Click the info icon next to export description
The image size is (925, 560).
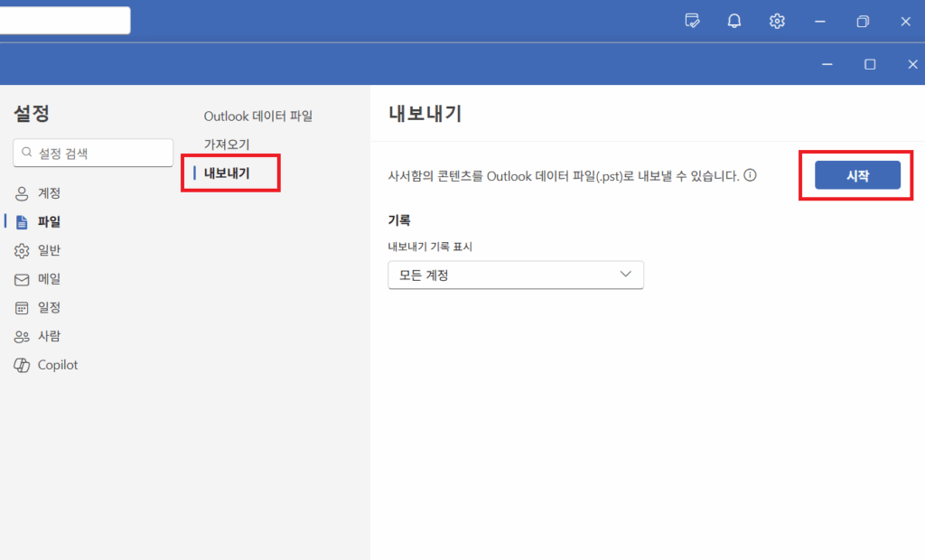(750, 175)
